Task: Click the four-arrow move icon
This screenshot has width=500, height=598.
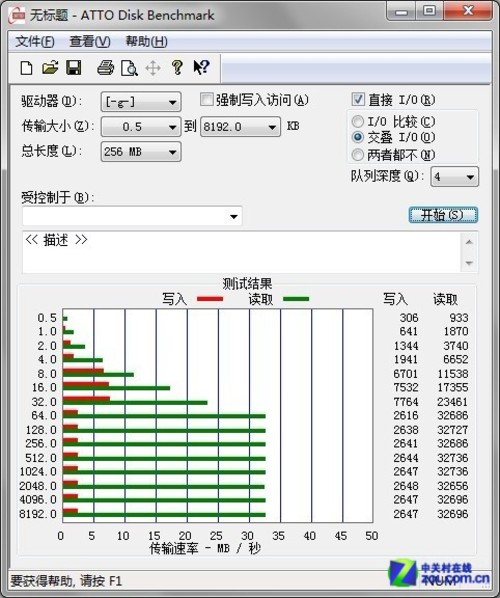Action: [x=153, y=68]
